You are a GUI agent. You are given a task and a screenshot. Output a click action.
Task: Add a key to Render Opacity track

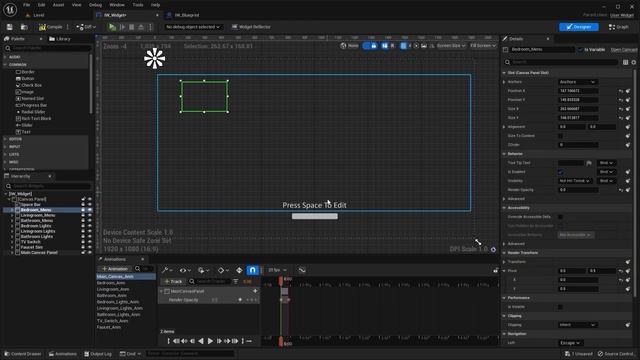click(x=240, y=300)
